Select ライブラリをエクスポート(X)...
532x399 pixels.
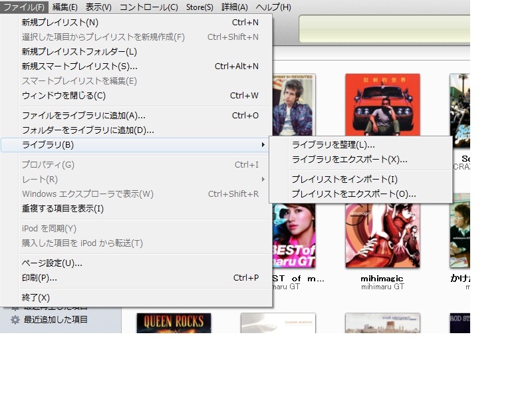point(360,160)
